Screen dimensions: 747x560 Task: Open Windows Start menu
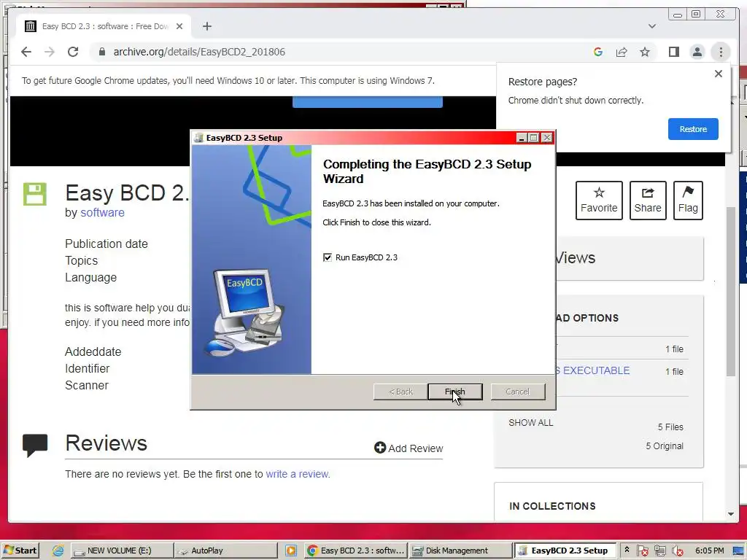click(x=20, y=551)
